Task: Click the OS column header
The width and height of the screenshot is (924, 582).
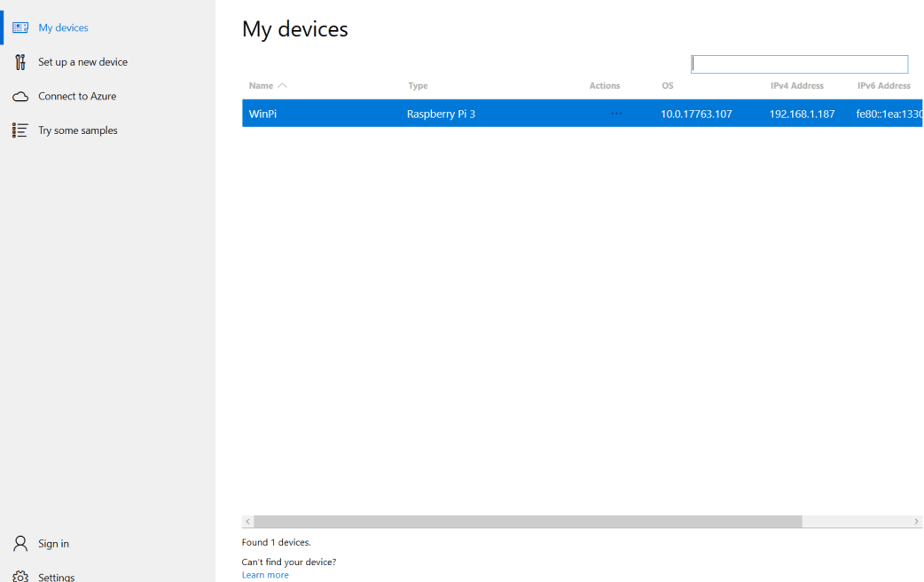Action: coord(667,85)
